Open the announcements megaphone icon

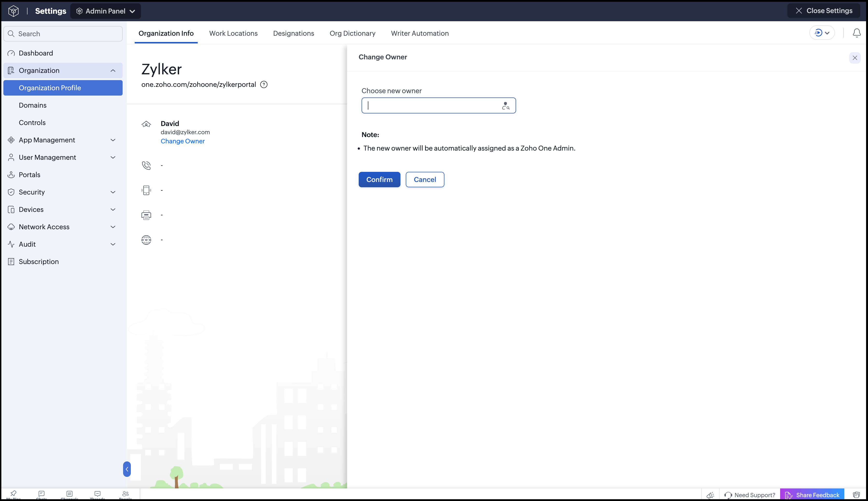tap(710, 495)
